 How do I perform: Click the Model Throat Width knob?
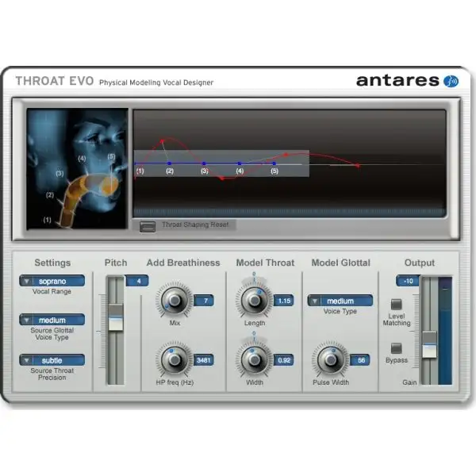point(255,360)
